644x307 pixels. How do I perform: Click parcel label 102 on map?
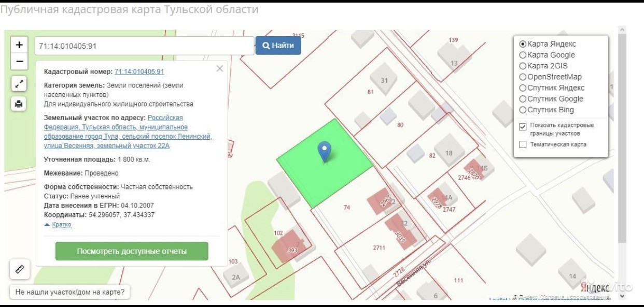click(278, 233)
